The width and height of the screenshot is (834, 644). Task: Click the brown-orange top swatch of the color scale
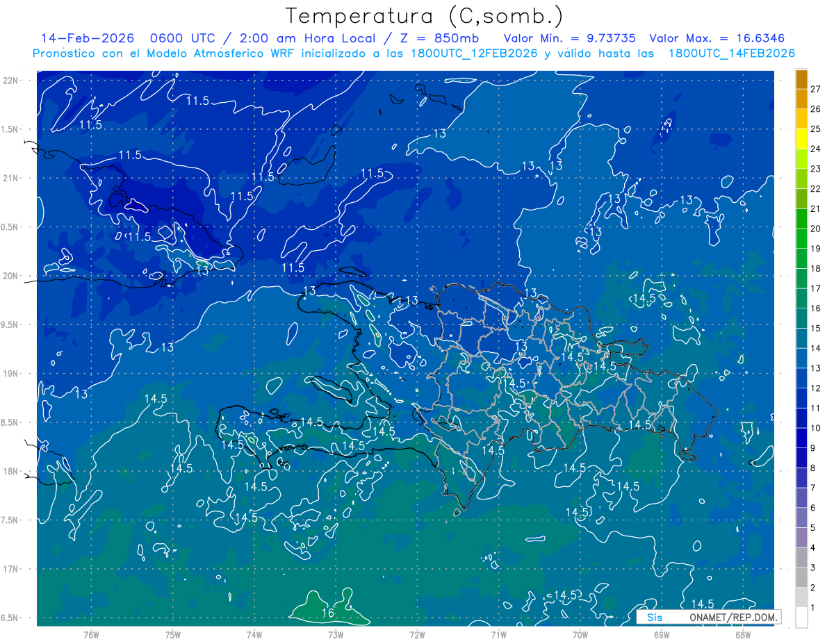[801, 80]
